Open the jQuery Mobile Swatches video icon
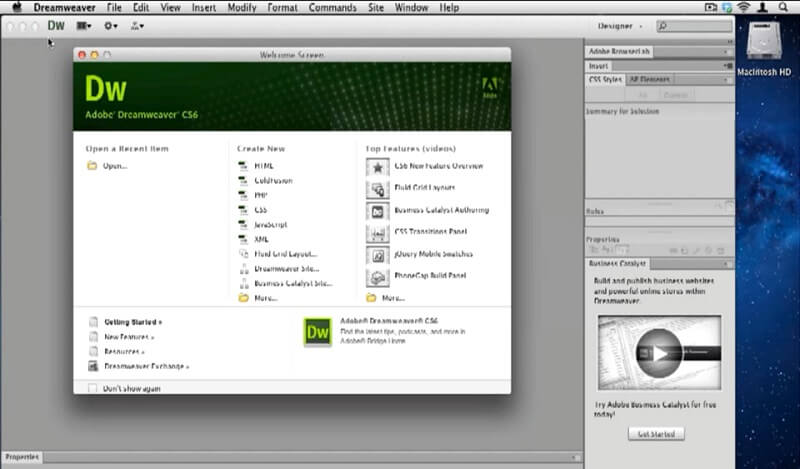Image resolution: width=800 pixels, height=469 pixels. click(378, 255)
